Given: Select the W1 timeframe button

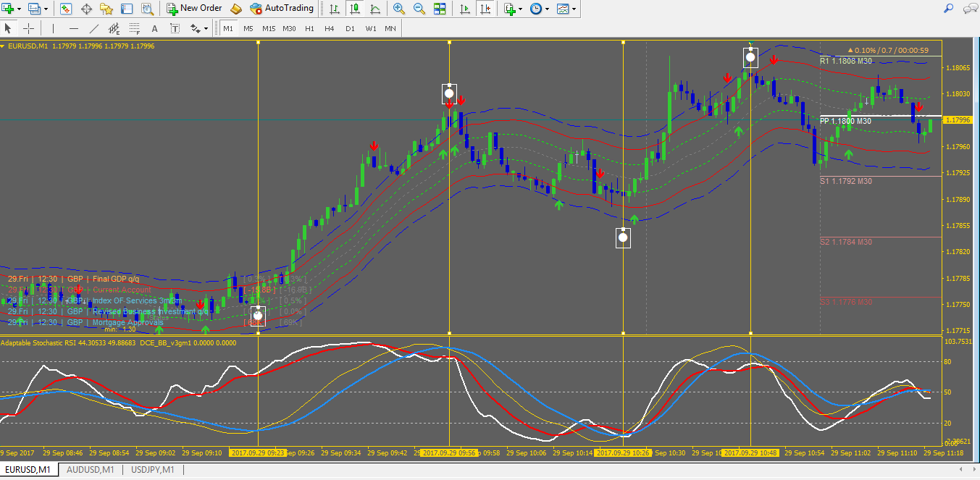Looking at the screenshot, I should [x=370, y=28].
